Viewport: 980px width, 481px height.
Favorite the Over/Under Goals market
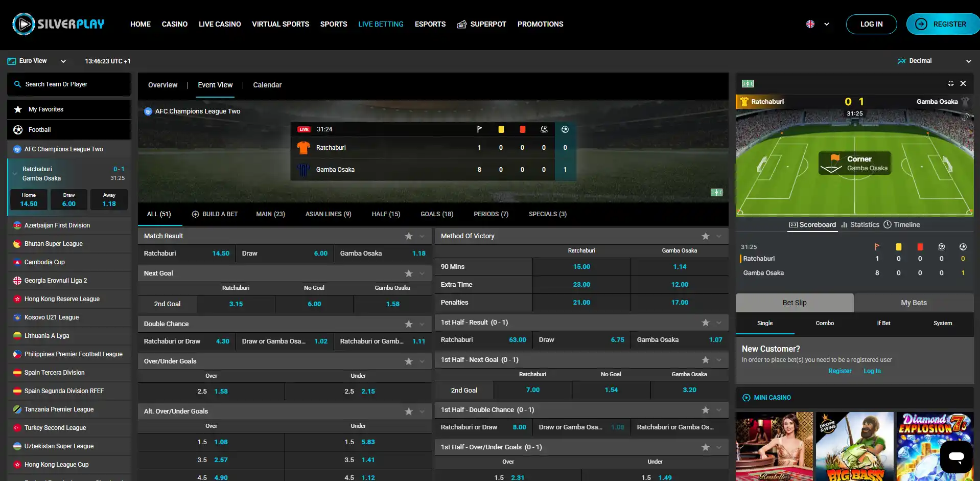(x=409, y=361)
